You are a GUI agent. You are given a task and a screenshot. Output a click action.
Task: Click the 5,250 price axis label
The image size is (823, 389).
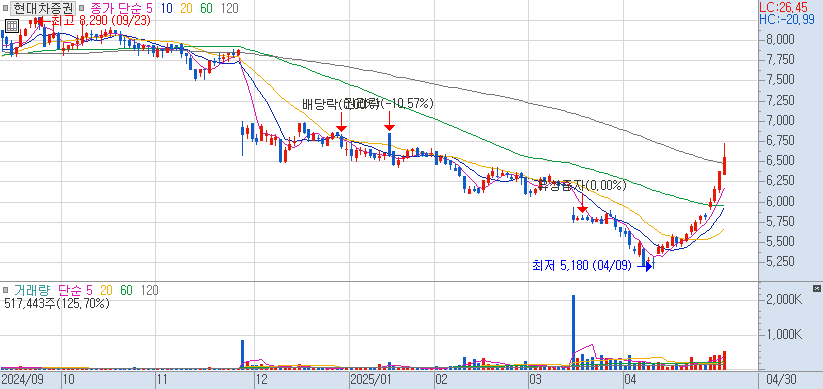779,261
